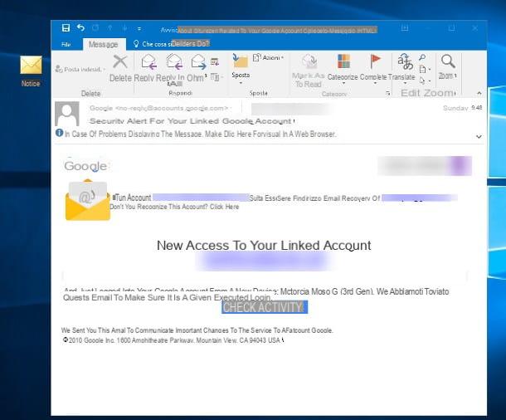
Task: Click the yellow envelope image in email
Action: click(87, 200)
